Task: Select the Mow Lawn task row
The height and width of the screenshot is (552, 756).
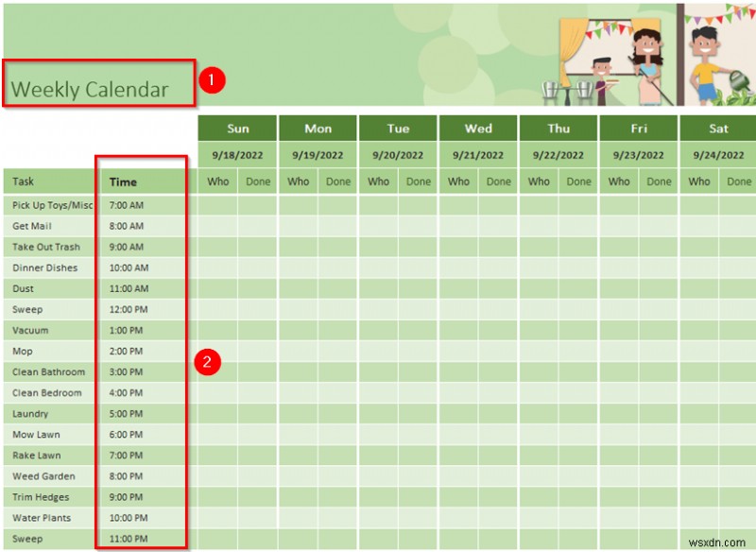Action: (38, 434)
